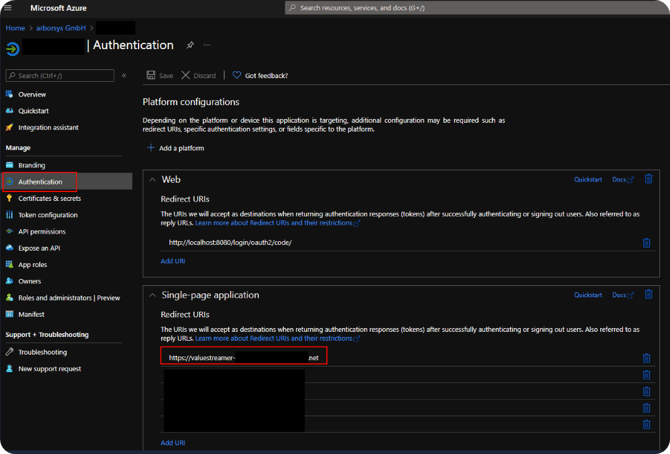The image size is (670, 454).
Task: Remove the valuestreamer redirect URI
Action: tap(646, 358)
